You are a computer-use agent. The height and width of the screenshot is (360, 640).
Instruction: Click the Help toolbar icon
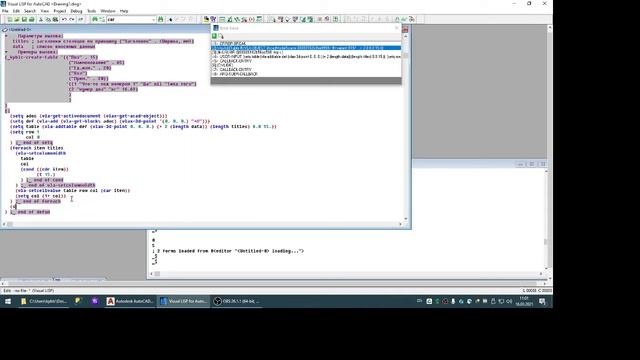click(x=336, y=19)
